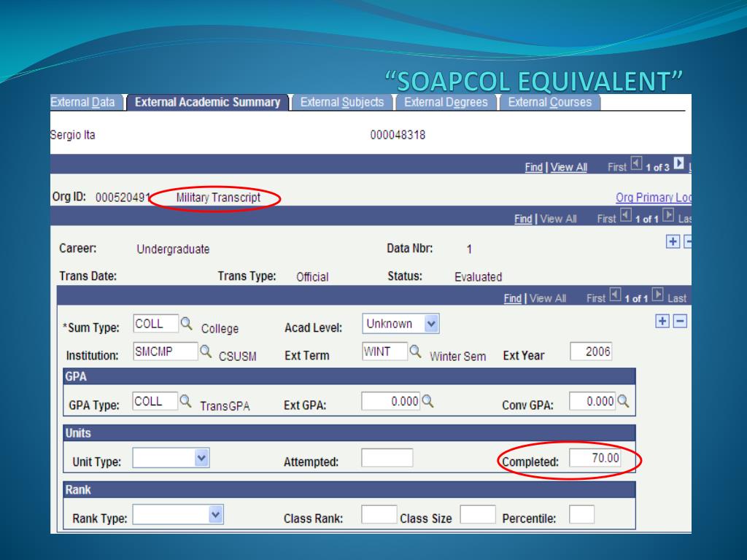The height and width of the screenshot is (560, 747).
Task: Click the Status value Evaluated
Action: click(x=479, y=276)
